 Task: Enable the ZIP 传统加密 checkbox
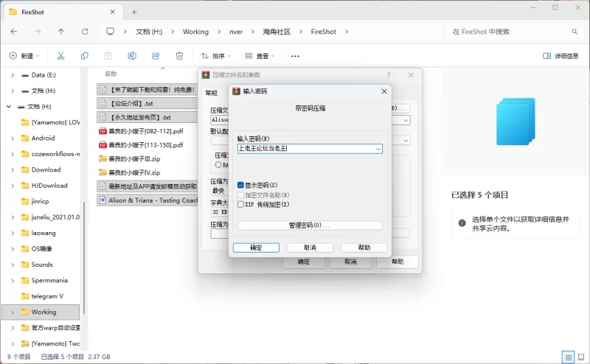click(x=240, y=204)
